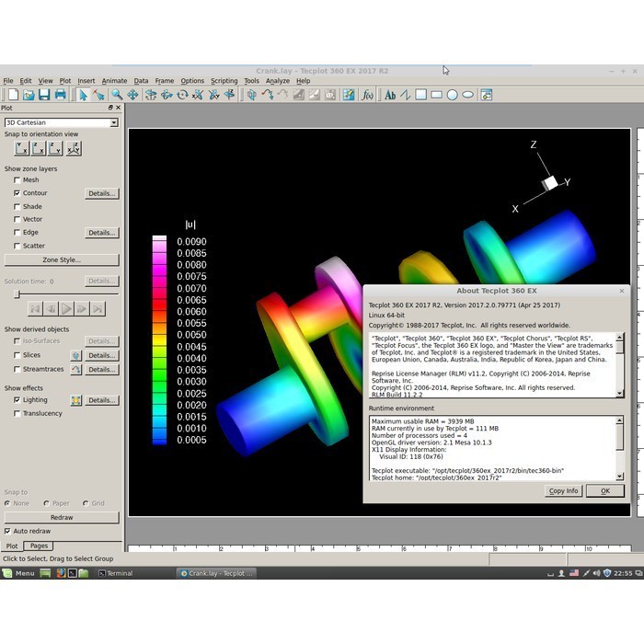Click the streamtrace placement tool icon
The width and height of the screenshot is (644, 644).
[x=76, y=369]
